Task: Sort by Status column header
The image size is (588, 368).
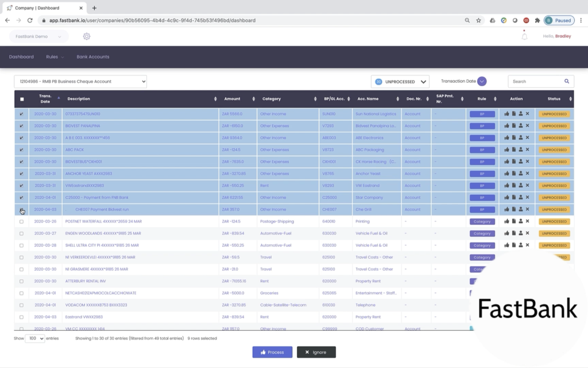Action: pyautogui.click(x=555, y=99)
